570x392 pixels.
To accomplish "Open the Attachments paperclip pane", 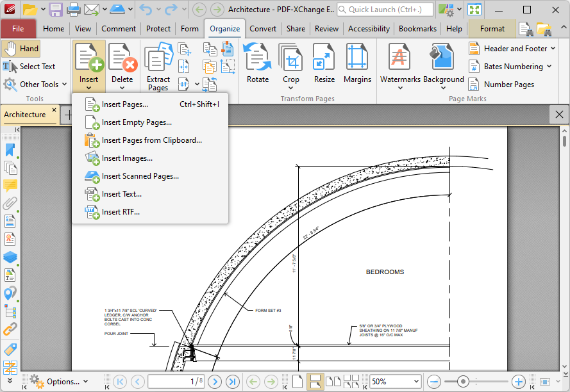I will point(10,204).
